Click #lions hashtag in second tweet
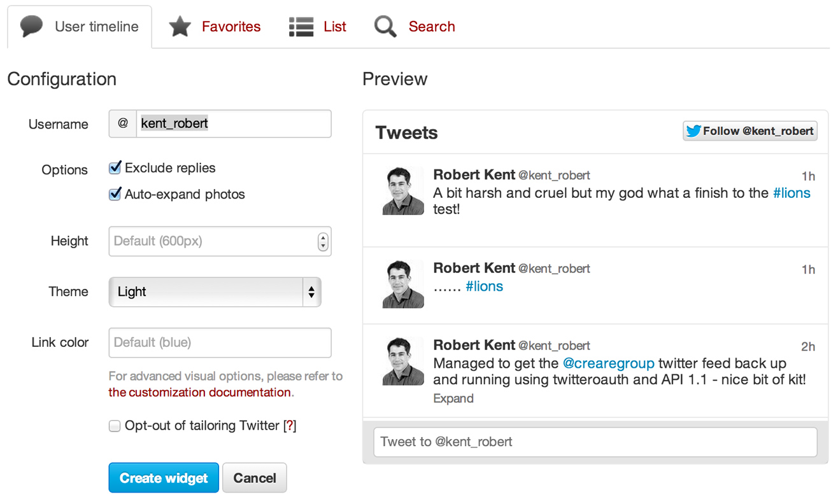Viewport: 838px width, 504px height. click(x=484, y=286)
